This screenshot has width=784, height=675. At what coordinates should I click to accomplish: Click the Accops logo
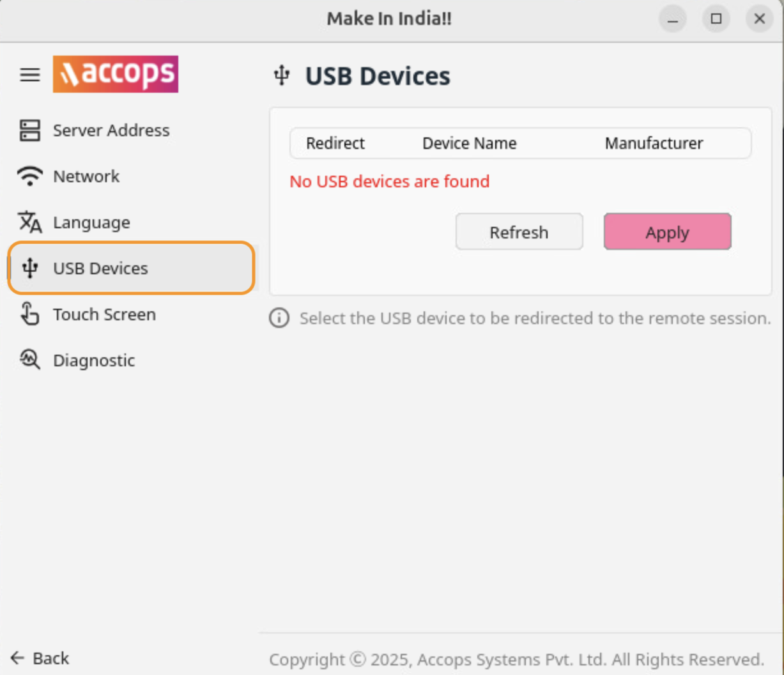(115, 74)
